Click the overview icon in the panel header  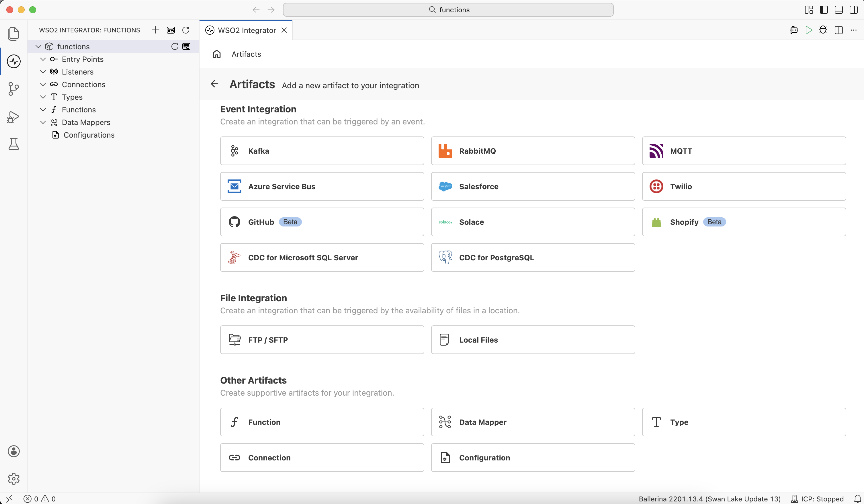point(171,30)
